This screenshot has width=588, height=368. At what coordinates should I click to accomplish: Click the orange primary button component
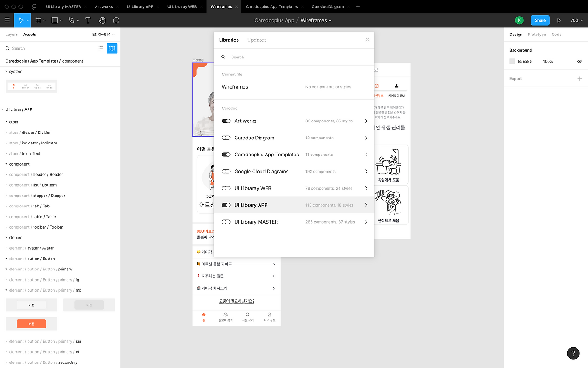pos(32,324)
